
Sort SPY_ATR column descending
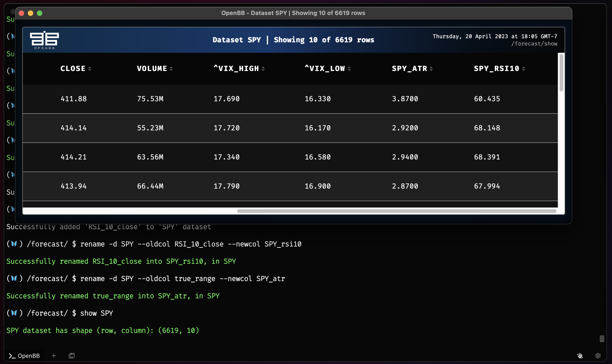pyautogui.click(x=431, y=71)
